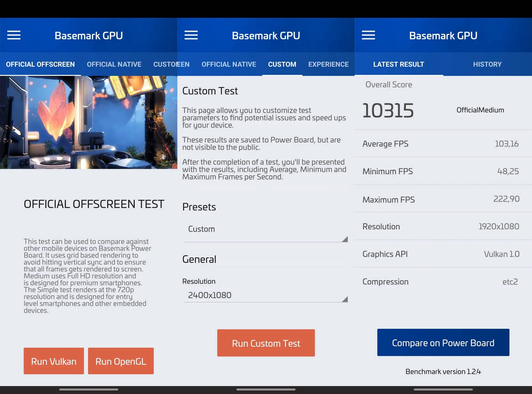Click the Run Custom Test button
The width and height of the screenshot is (532, 394).
click(266, 343)
